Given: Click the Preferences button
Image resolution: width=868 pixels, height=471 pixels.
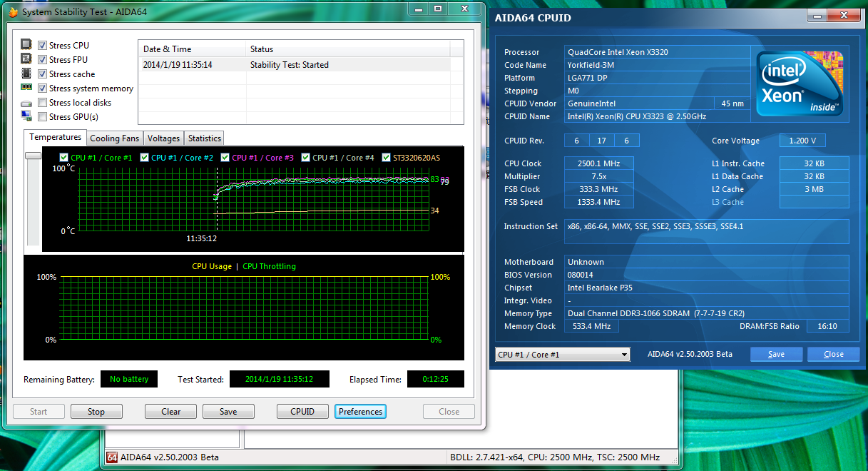Looking at the screenshot, I should [x=360, y=412].
